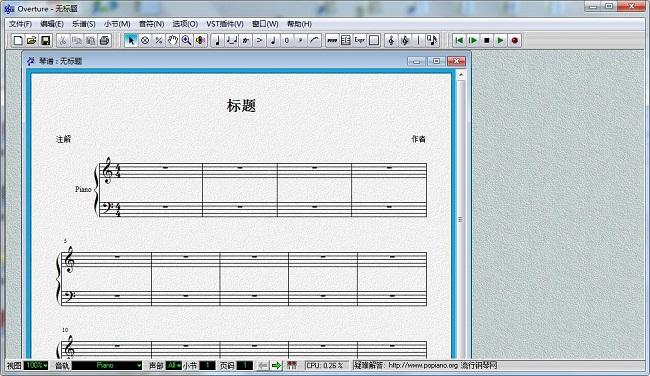Image resolution: width=650 pixels, height=376 pixels.
Task: Open the 选项(O) menu
Action: click(x=185, y=24)
